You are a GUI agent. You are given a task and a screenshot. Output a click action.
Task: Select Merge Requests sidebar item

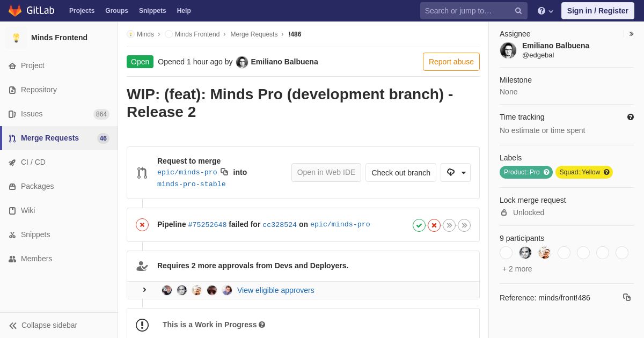click(58, 138)
